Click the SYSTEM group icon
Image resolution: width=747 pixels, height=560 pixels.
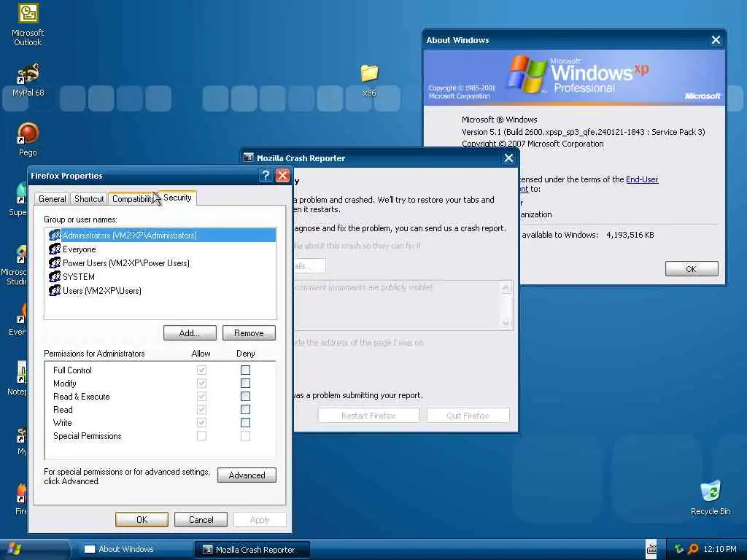[55, 276]
